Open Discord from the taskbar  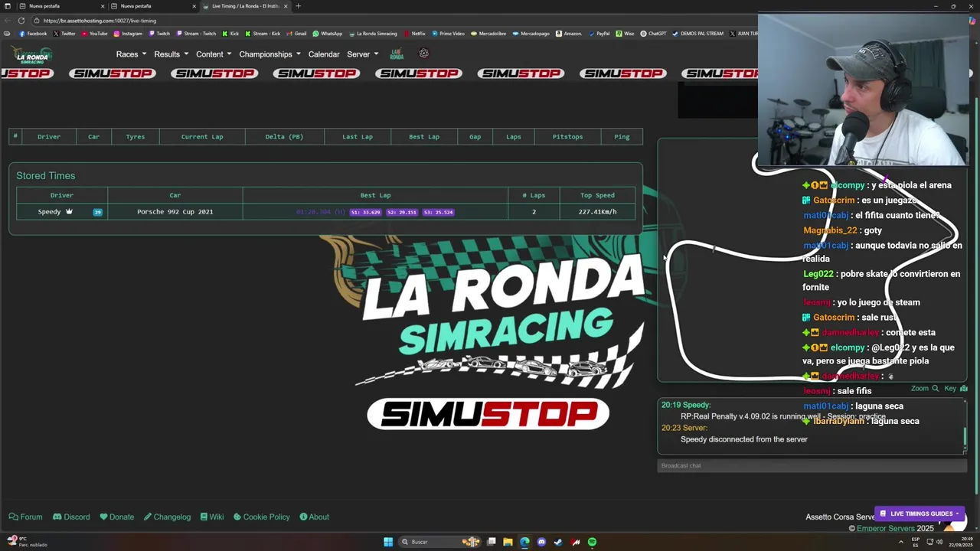coord(541,542)
